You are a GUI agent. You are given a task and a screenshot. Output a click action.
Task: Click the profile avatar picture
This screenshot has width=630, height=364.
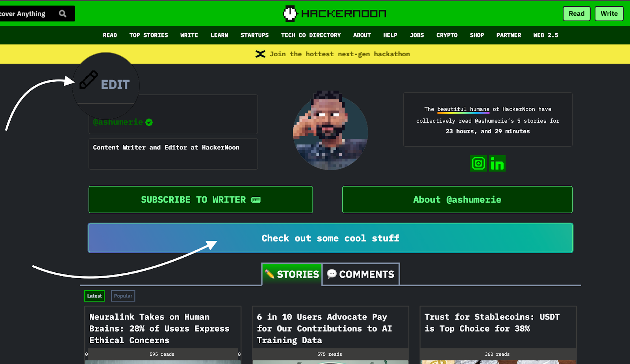(330, 131)
